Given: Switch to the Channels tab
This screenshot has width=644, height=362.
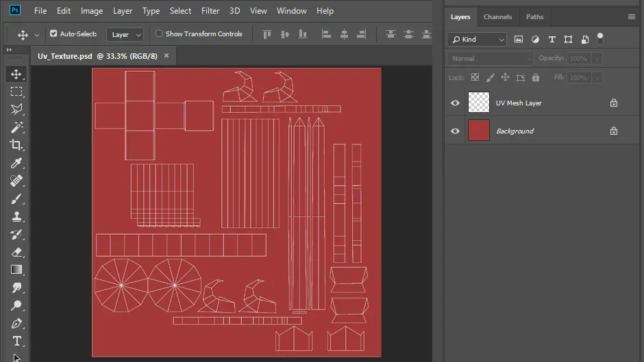Looking at the screenshot, I should (x=498, y=17).
